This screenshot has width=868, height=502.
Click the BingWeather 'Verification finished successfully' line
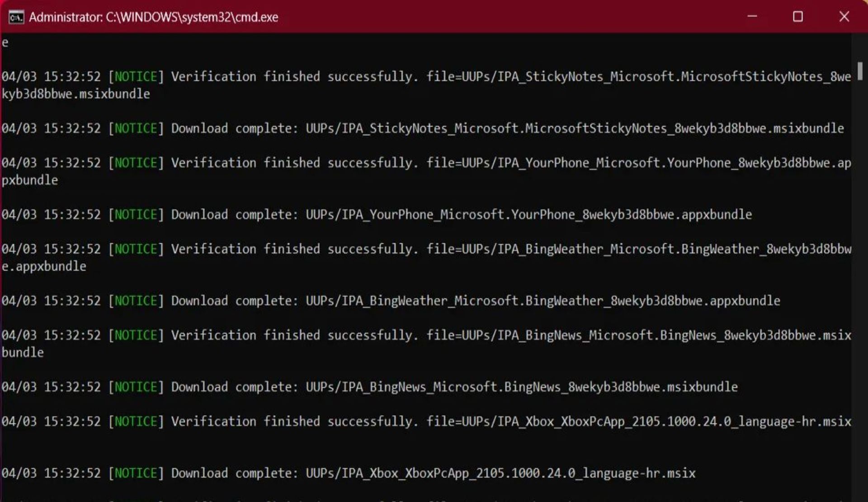click(425, 249)
